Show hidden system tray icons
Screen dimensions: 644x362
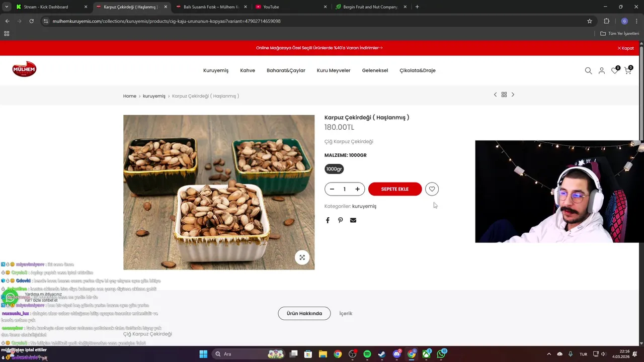tap(548, 354)
